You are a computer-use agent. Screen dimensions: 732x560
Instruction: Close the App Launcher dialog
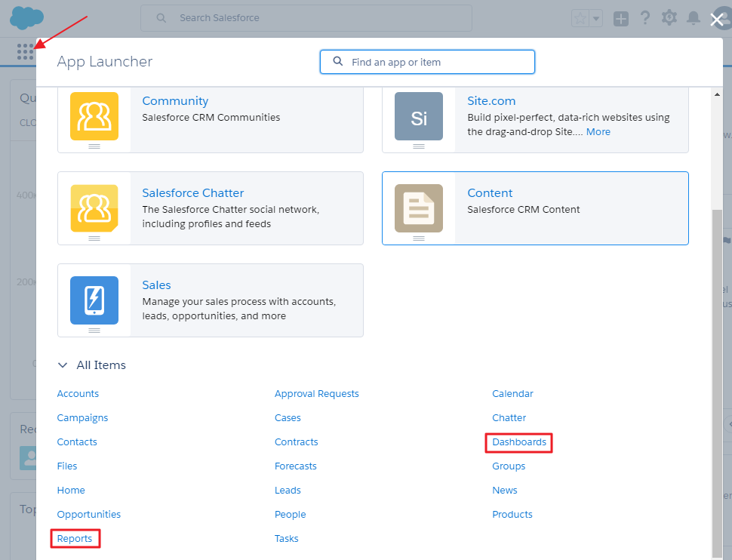tap(717, 20)
